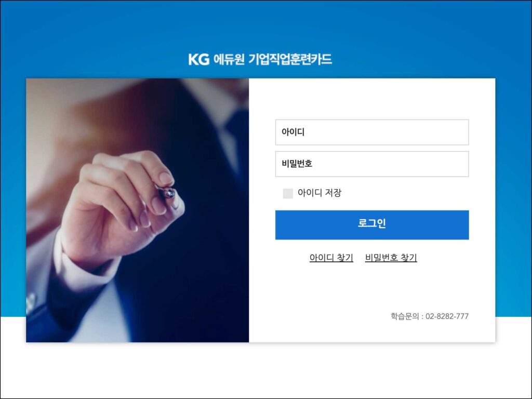
Task: Click the 학습문의 phone number 02-8282-777
Action: point(447,316)
